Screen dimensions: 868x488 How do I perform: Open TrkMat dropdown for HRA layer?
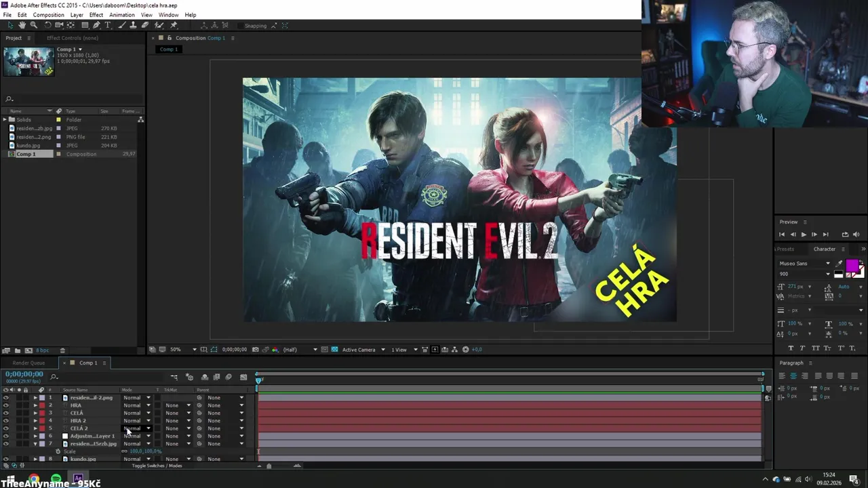pyautogui.click(x=178, y=405)
